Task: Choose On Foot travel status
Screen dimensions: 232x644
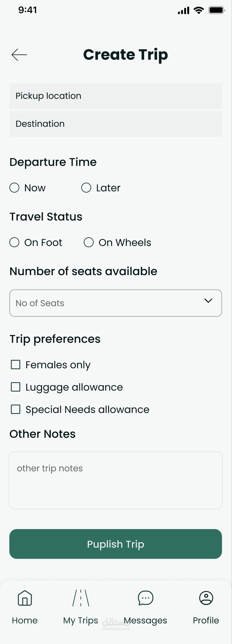Action: click(14, 243)
